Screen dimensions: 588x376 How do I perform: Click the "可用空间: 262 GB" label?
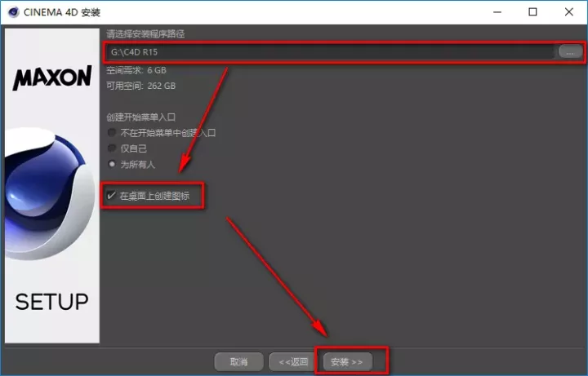pos(140,86)
